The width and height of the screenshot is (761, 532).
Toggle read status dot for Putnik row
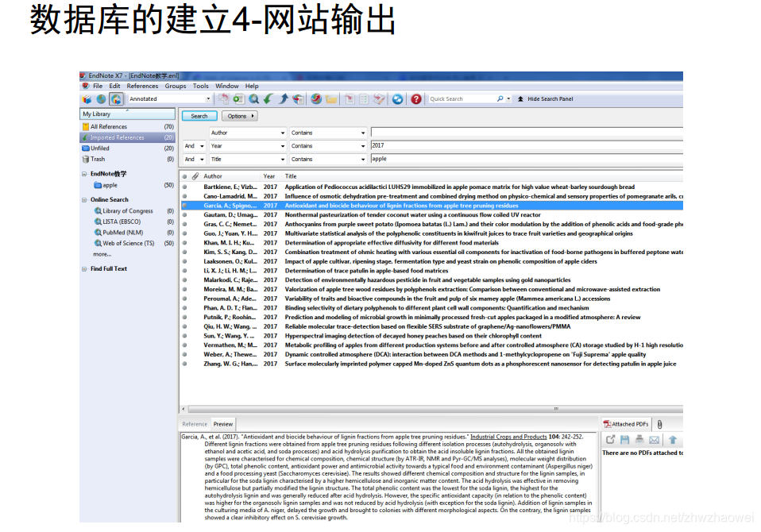coord(184,317)
